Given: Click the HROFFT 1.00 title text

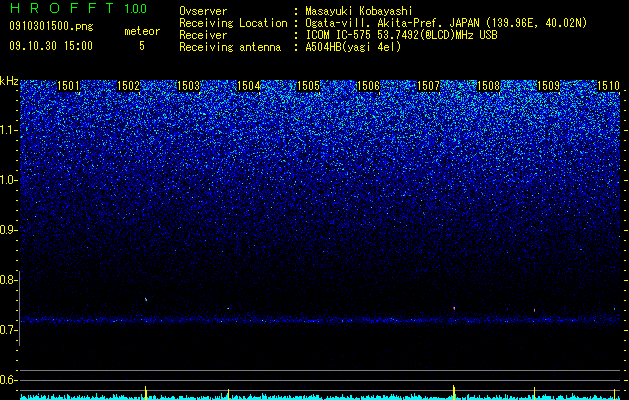Looking at the screenshot, I should [x=79, y=8].
